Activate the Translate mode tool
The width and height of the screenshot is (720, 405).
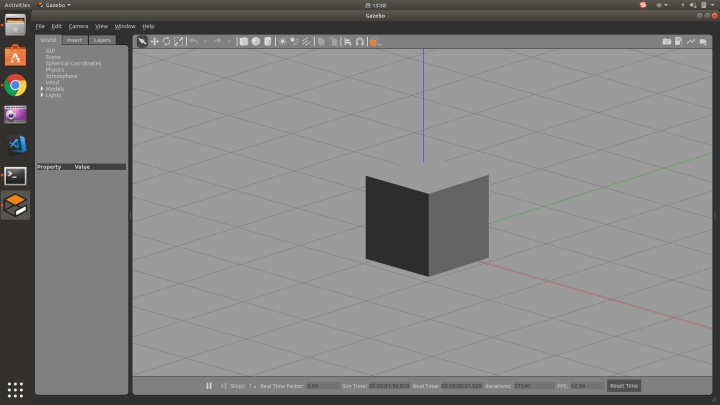click(155, 42)
